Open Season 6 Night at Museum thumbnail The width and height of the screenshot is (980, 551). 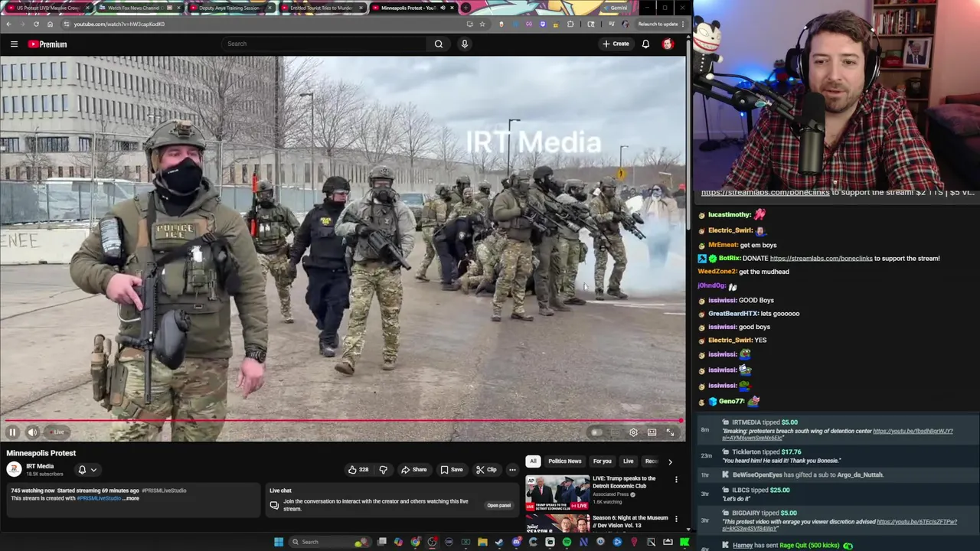tap(557, 523)
